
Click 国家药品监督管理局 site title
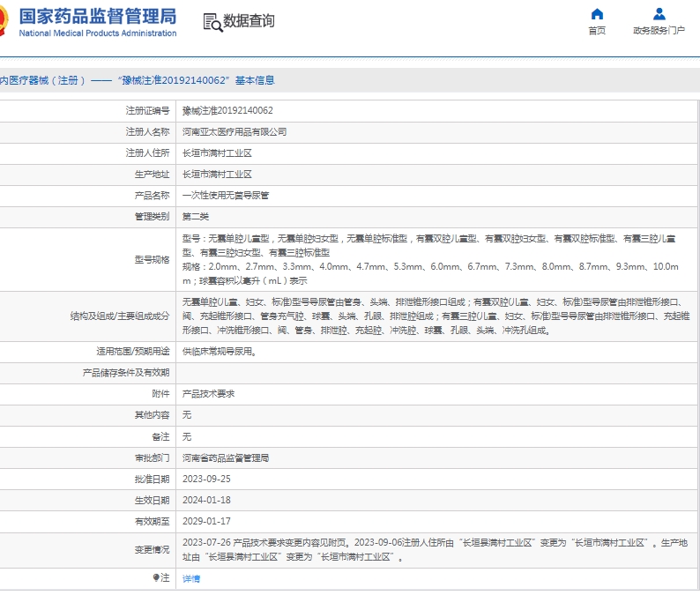tap(98, 17)
